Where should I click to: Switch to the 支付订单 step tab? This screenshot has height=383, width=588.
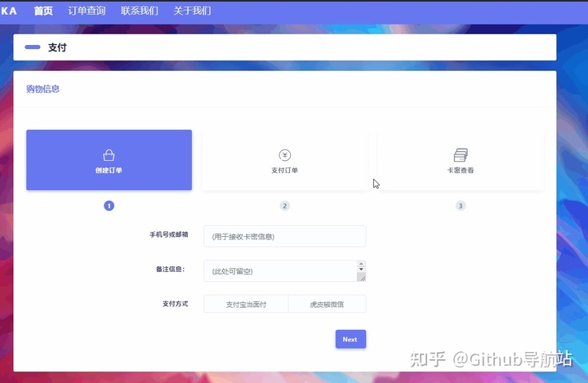tap(285, 160)
